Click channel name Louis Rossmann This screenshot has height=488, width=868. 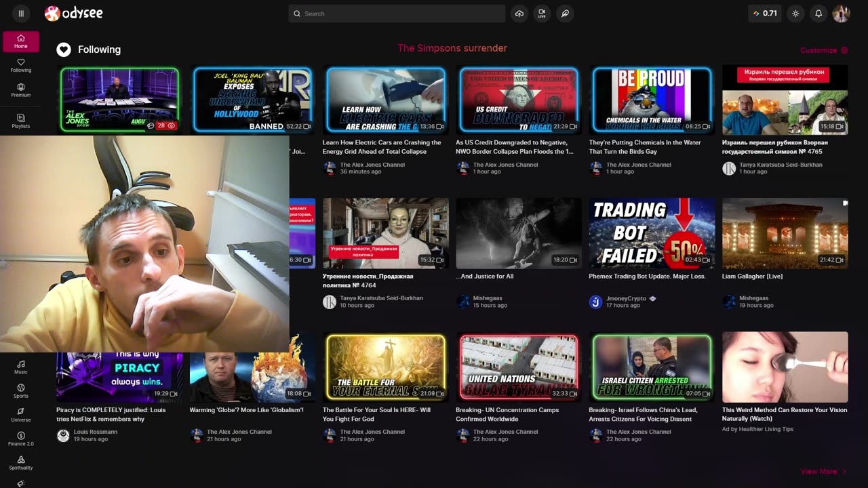[96, 432]
